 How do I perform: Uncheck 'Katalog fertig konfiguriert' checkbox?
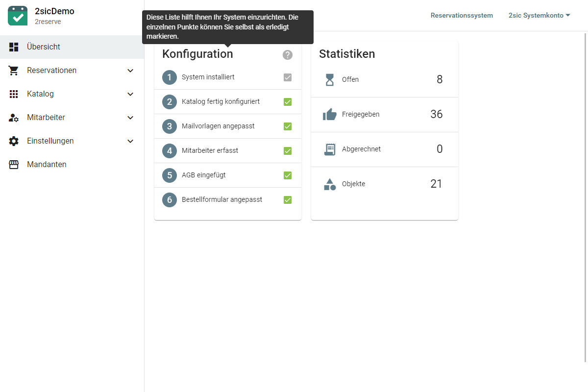[288, 102]
